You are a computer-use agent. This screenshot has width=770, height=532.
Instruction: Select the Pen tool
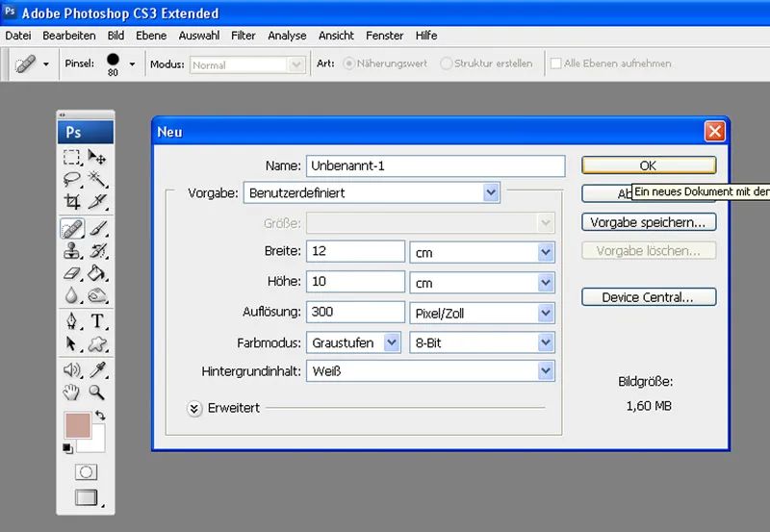click(71, 321)
